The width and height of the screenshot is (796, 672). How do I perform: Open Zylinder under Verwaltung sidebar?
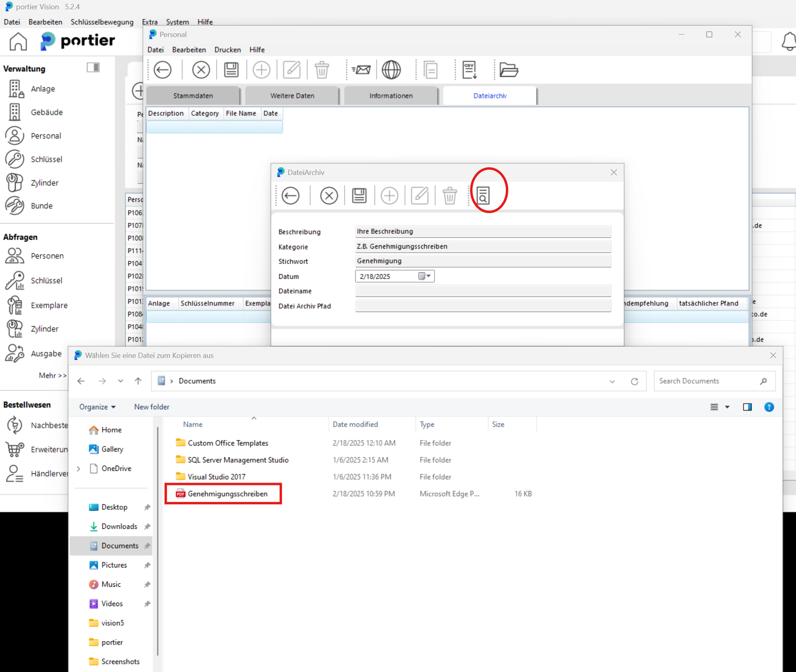pyautogui.click(x=44, y=183)
